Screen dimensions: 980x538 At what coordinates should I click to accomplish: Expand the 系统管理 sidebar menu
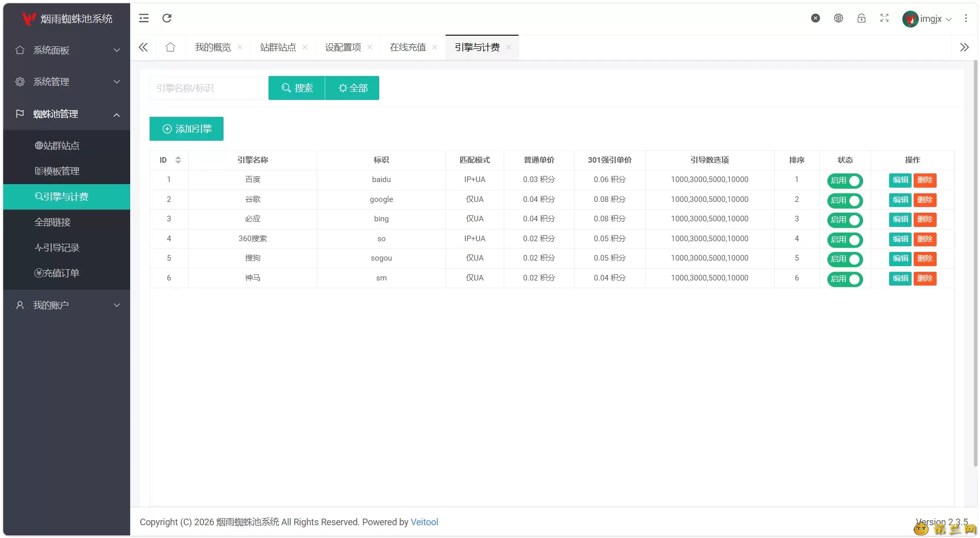click(x=66, y=82)
